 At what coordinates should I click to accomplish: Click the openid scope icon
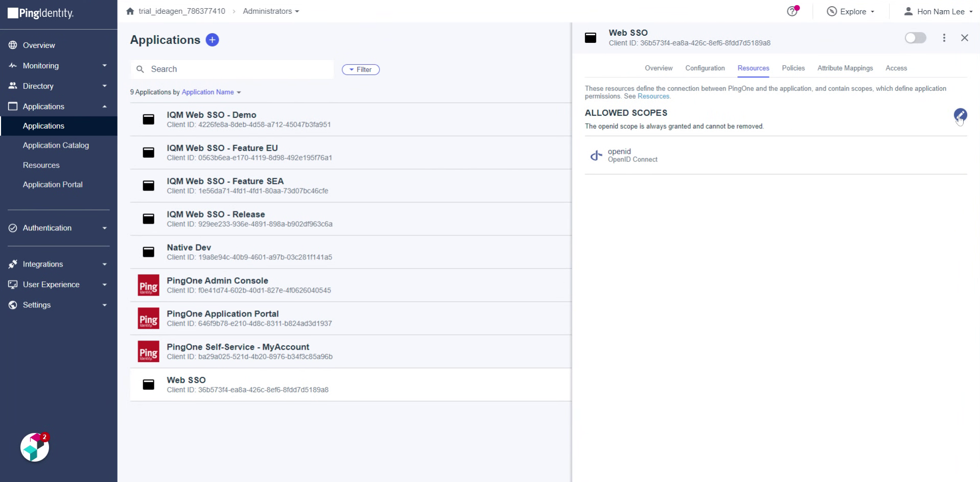pos(596,155)
